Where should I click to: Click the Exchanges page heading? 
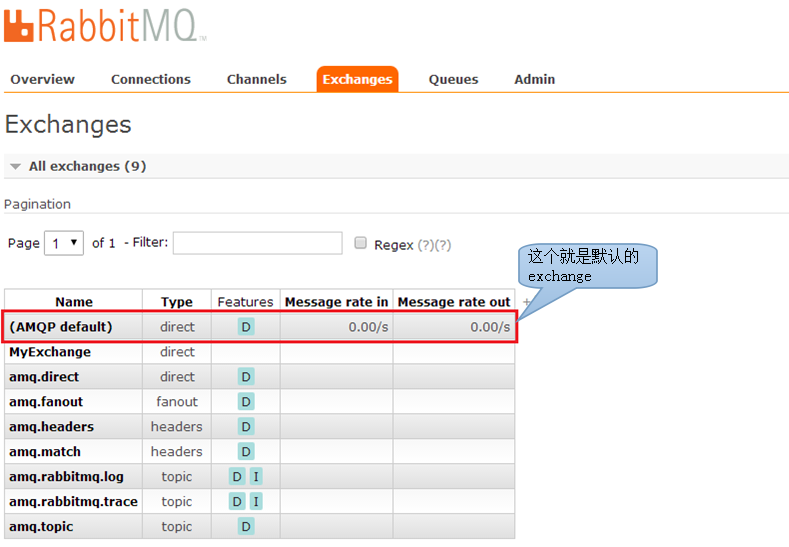tap(68, 125)
